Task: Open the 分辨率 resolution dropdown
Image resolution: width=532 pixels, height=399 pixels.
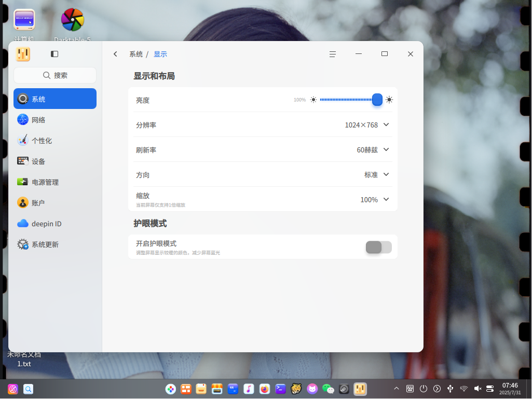Action: 367,125
